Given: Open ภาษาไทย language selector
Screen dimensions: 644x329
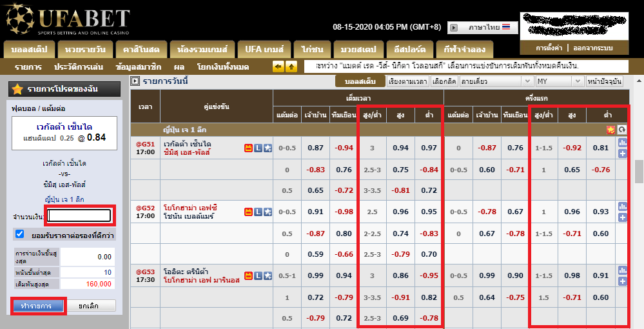Looking at the screenshot, I should pyautogui.click(x=483, y=28).
